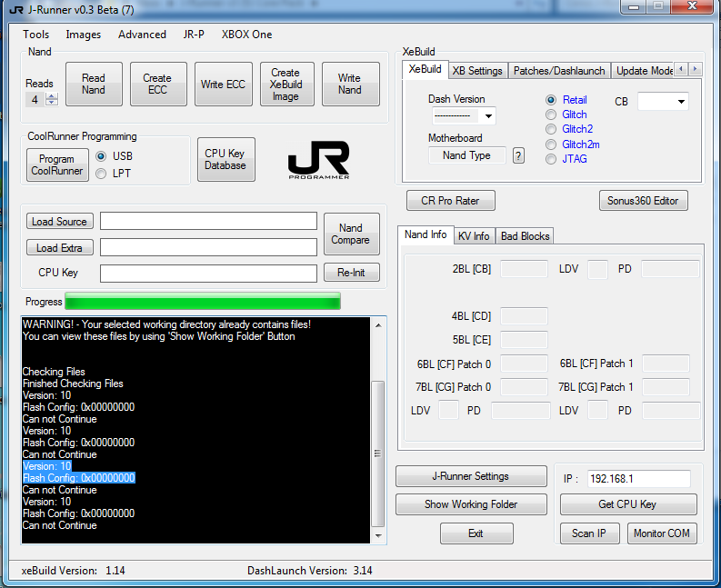Click the tab scroll right arrow in XeBuild tabs
Screen dimensions: 721x588
click(x=696, y=69)
